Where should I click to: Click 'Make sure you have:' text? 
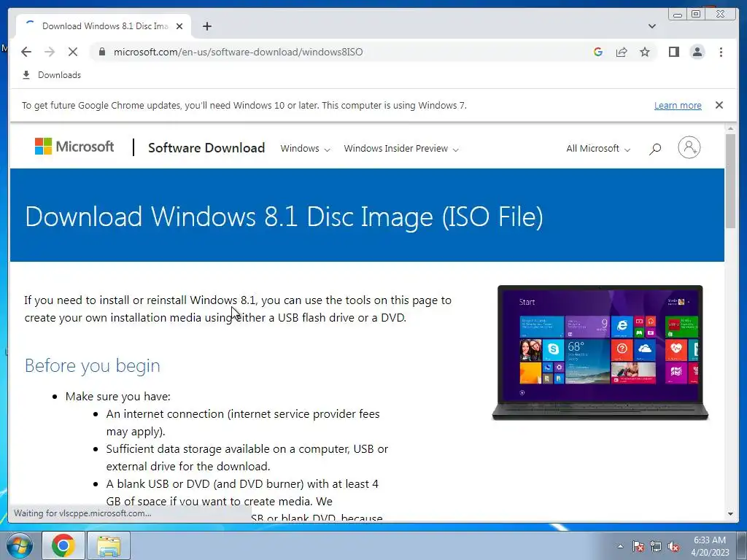coord(117,396)
